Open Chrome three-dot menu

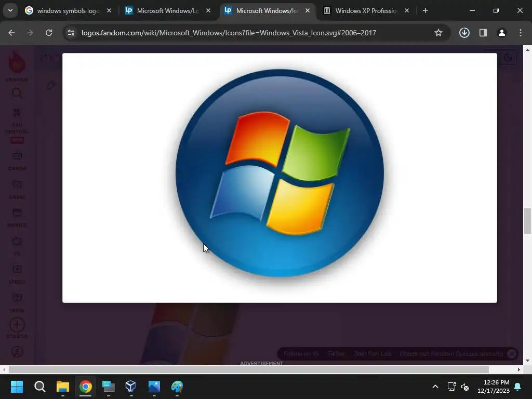coord(521,33)
